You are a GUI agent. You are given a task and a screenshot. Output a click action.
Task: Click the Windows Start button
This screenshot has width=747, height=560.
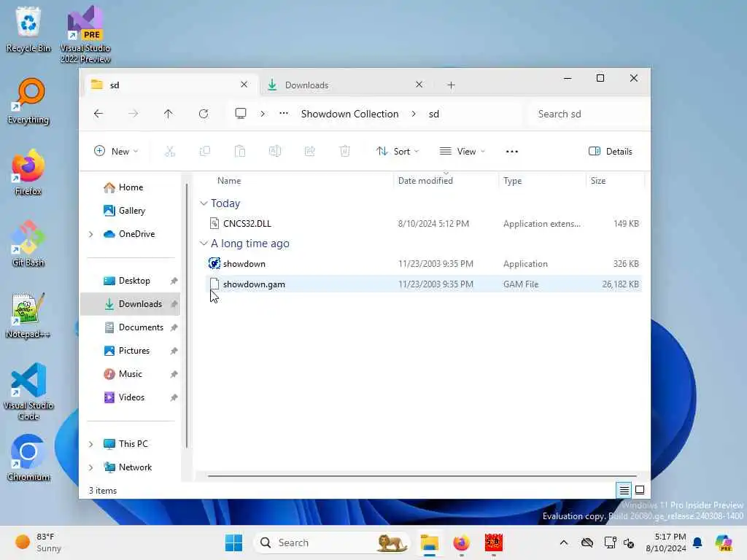pyautogui.click(x=233, y=542)
